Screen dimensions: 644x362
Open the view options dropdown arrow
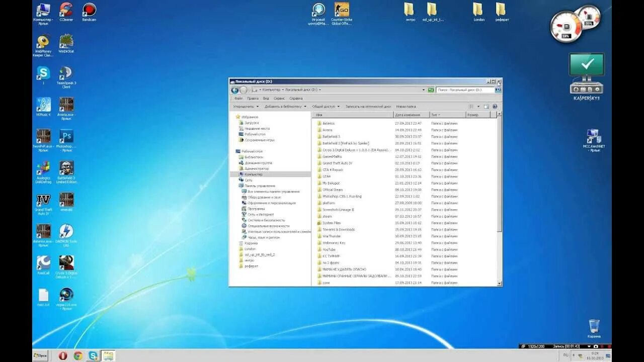pyautogui.click(x=477, y=107)
